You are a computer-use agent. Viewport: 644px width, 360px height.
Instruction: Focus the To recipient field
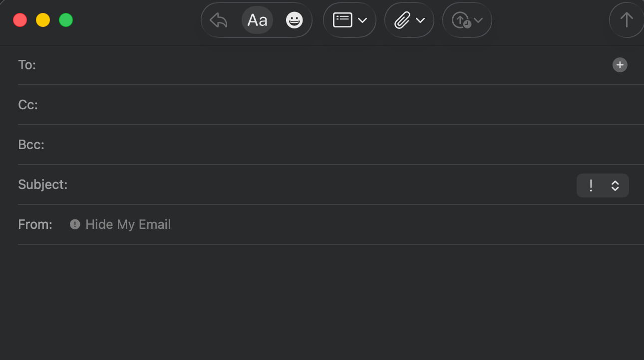[324, 65]
